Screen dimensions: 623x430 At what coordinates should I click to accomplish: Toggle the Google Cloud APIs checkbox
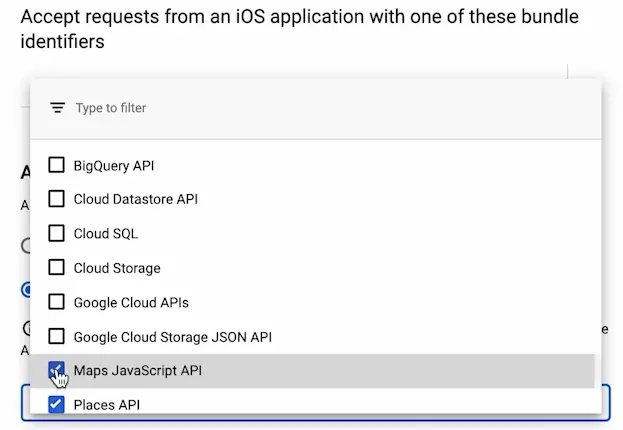[x=56, y=302]
